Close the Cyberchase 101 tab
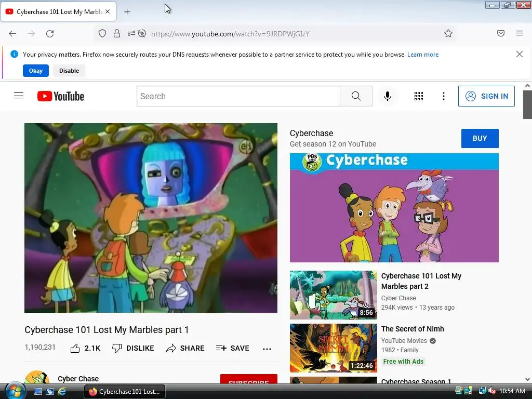Image resolution: width=532 pixels, height=399 pixels. coord(108,11)
